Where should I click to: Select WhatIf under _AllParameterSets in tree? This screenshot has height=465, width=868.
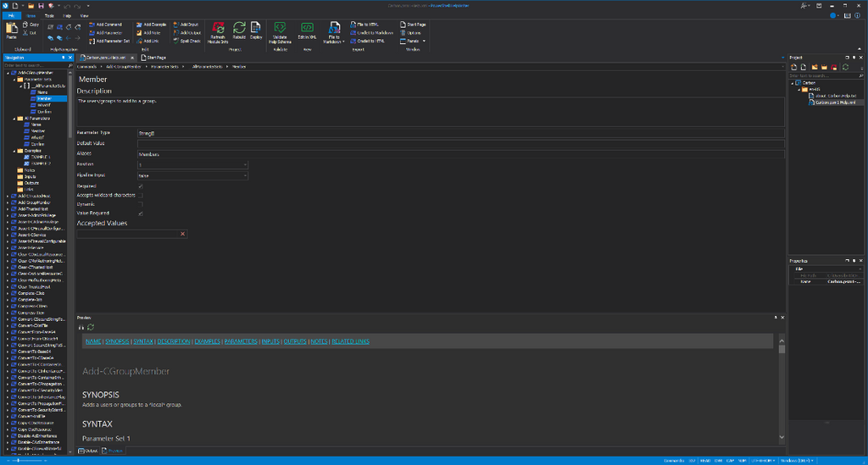click(x=44, y=105)
